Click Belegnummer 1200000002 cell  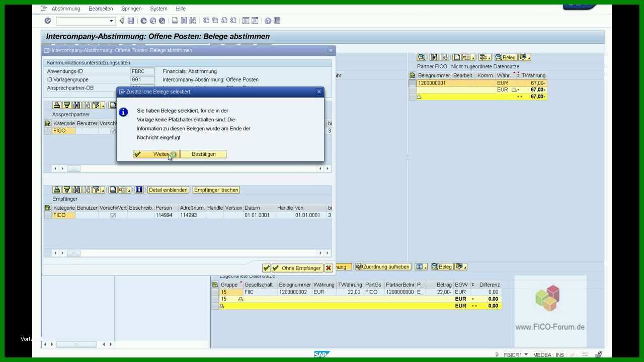click(294, 292)
